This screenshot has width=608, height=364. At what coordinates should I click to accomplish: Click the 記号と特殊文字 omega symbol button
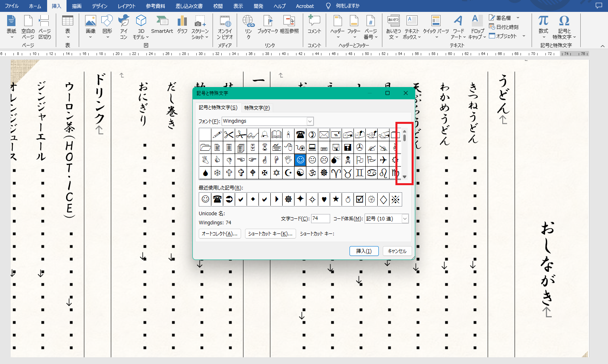click(x=564, y=27)
